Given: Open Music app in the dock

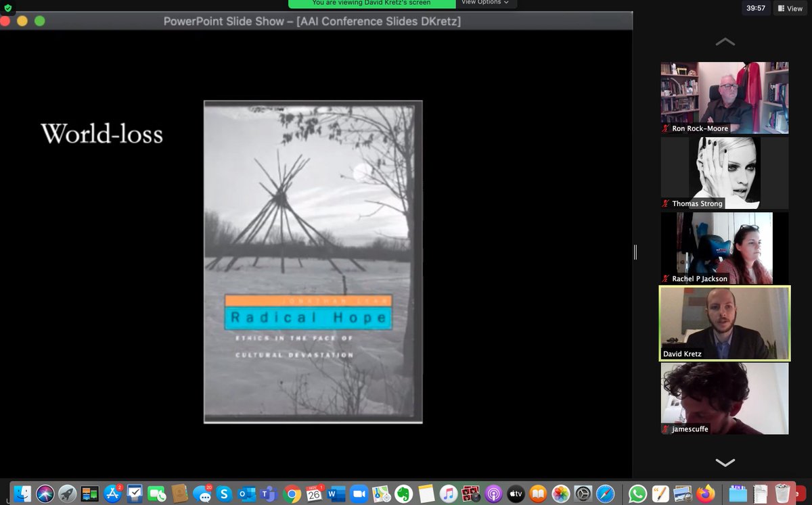Looking at the screenshot, I should 448,494.
